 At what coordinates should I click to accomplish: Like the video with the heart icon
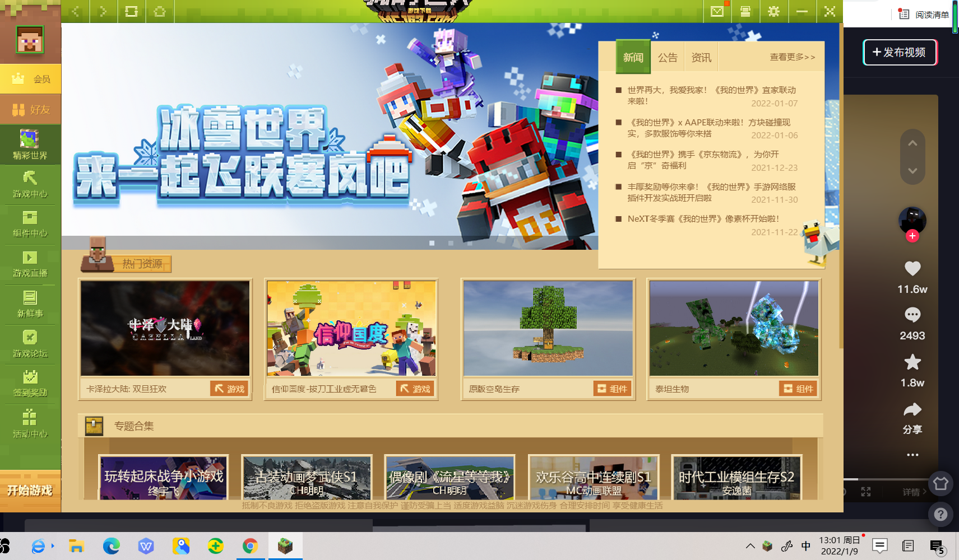pyautogui.click(x=912, y=269)
